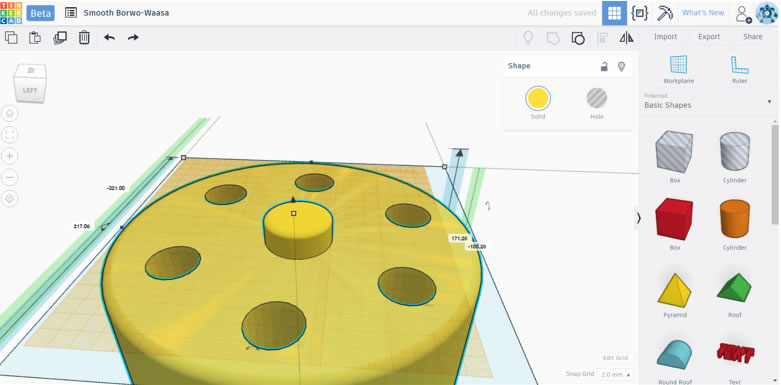Collapse the shapes panel chevron

[x=639, y=218]
